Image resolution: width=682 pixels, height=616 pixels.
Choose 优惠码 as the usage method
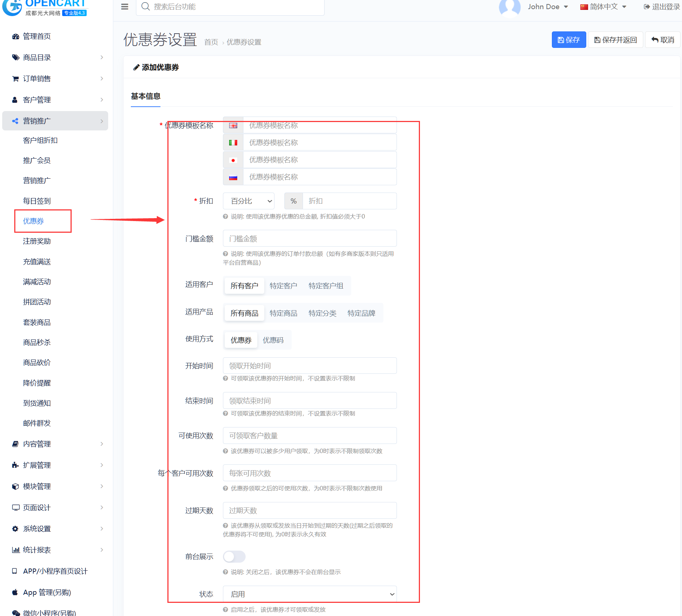[x=273, y=340]
